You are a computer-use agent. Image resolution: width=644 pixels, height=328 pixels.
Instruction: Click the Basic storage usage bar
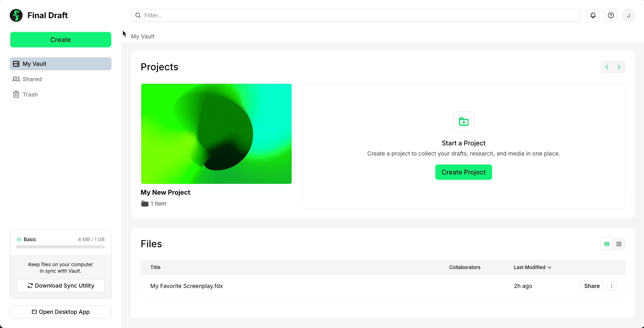pyautogui.click(x=61, y=247)
